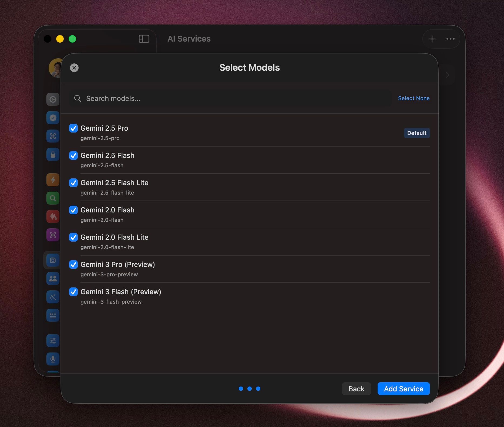504x427 pixels.
Task: Click the Back button
Action: [356, 389]
